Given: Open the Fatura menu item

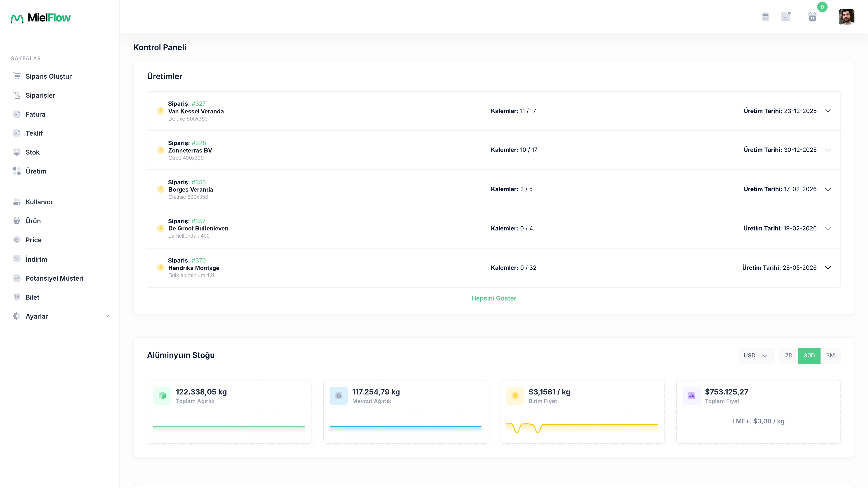Looking at the screenshot, I should [35, 114].
